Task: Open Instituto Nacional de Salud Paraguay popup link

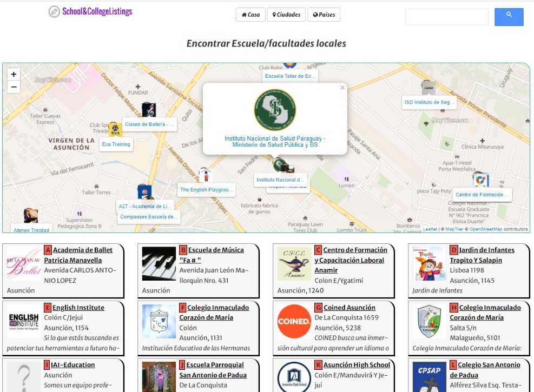Action: (275, 142)
